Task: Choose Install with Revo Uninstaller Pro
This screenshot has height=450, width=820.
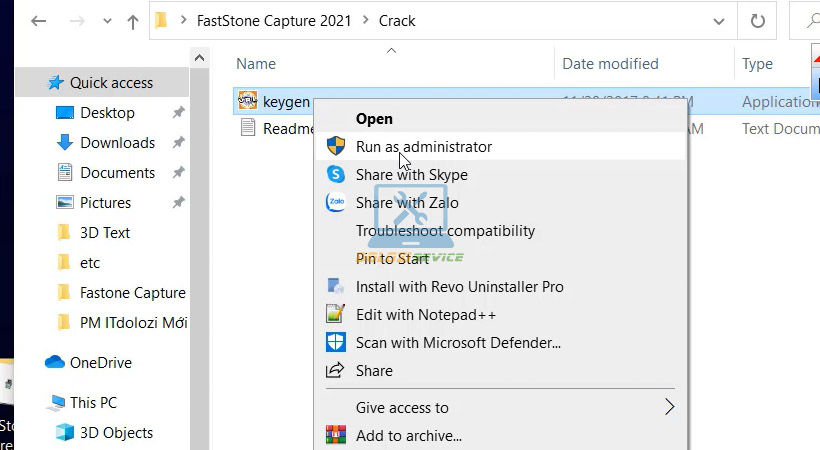Action: [x=460, y=287]
